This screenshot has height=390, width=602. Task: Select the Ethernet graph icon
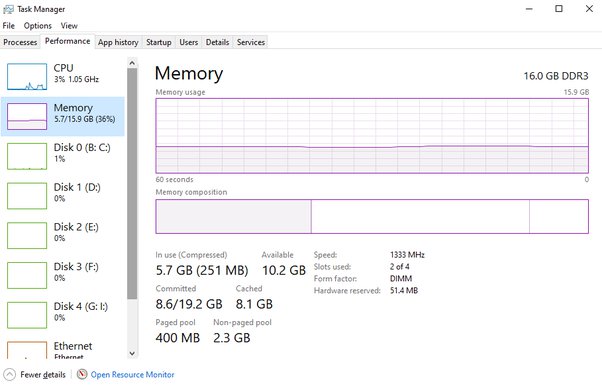[27, 350]
